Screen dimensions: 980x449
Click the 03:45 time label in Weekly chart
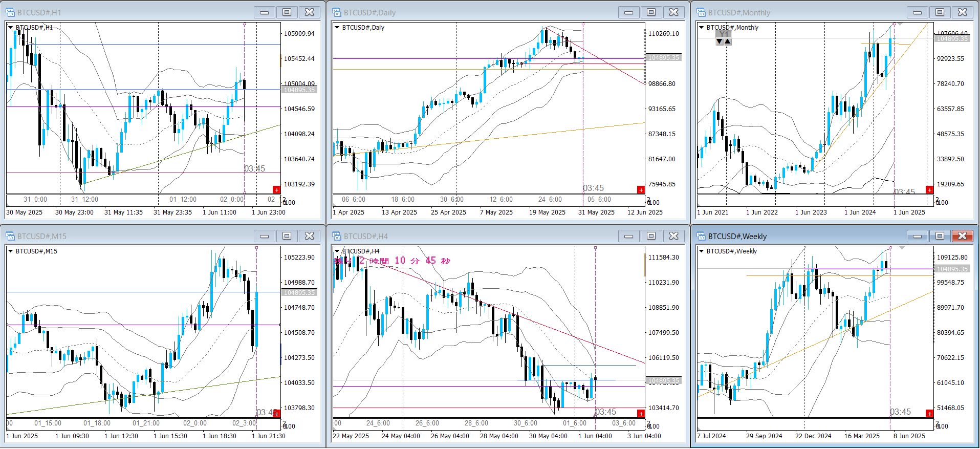pyautogui.click(x=901, y=412)
